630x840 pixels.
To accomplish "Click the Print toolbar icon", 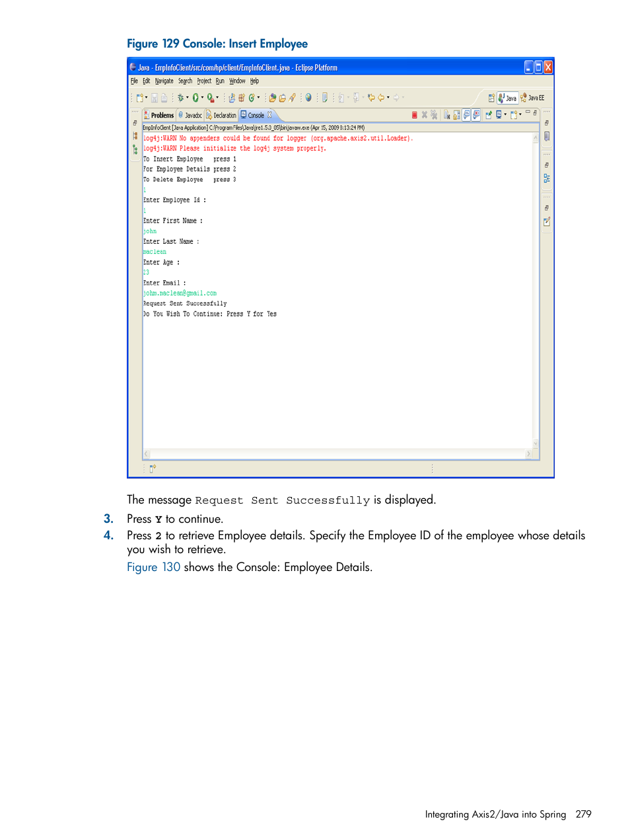I will point(164,98).
